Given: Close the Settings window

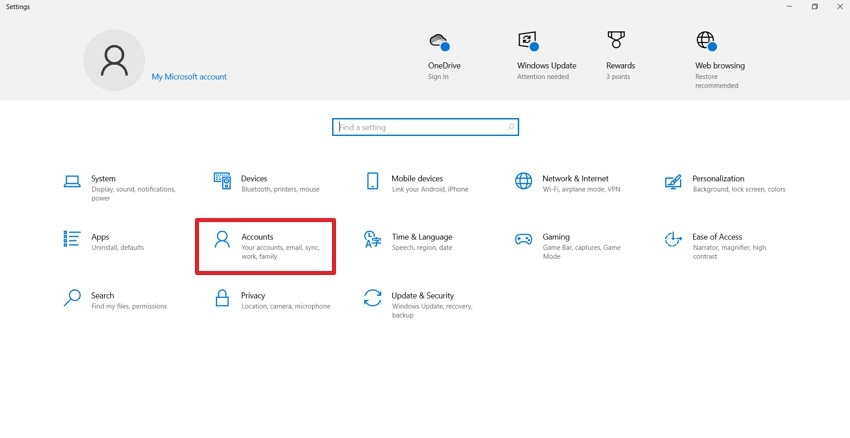Looking at the screenshot, I should (839, 7).
